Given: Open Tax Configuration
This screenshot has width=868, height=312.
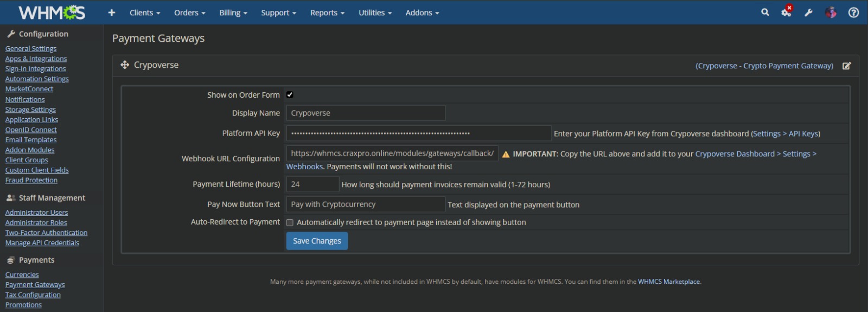Looking at the screenshot, I should point(33,295).
